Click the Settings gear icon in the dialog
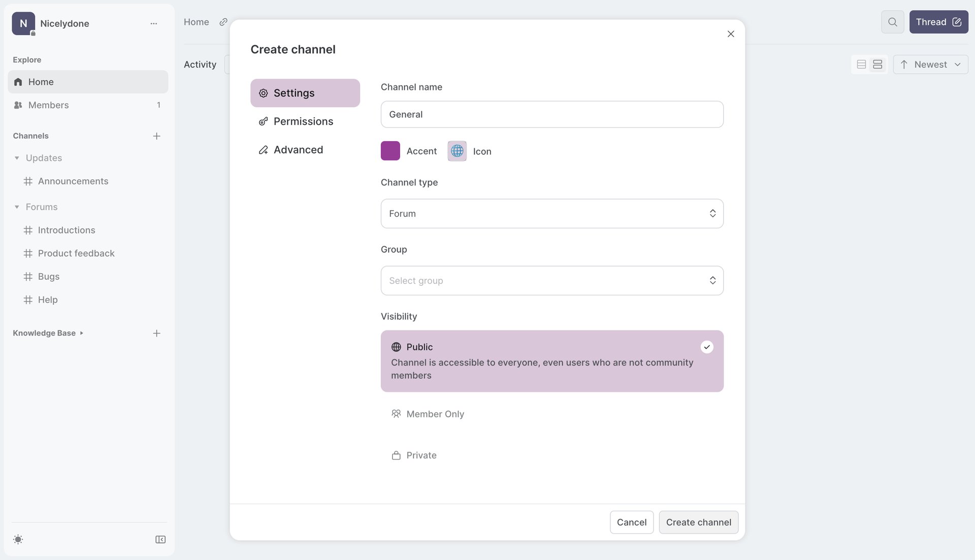 tap(264, 93)
